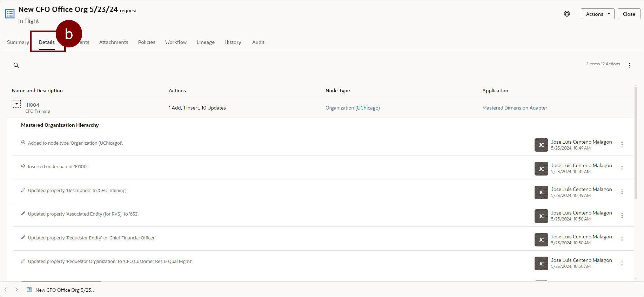
Task: Open the help lifebuoy icon
Action: point(567,14)
